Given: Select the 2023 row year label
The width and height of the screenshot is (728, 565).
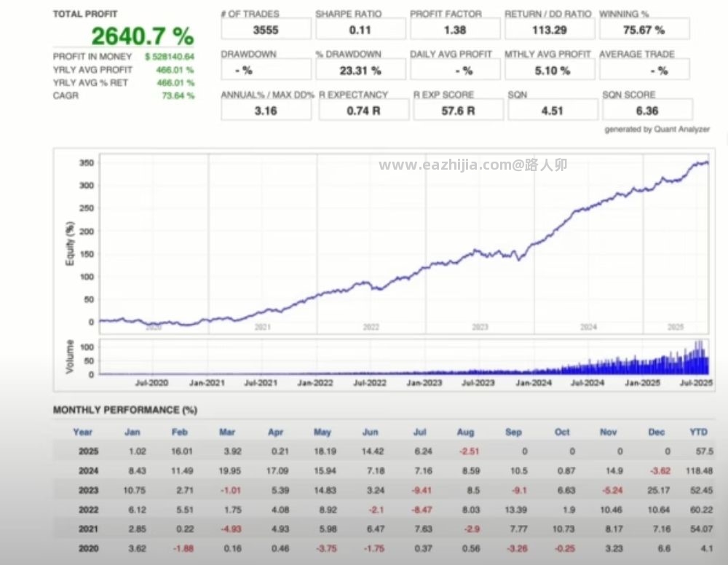Looking at the screenshot, I should pos(88,490).
